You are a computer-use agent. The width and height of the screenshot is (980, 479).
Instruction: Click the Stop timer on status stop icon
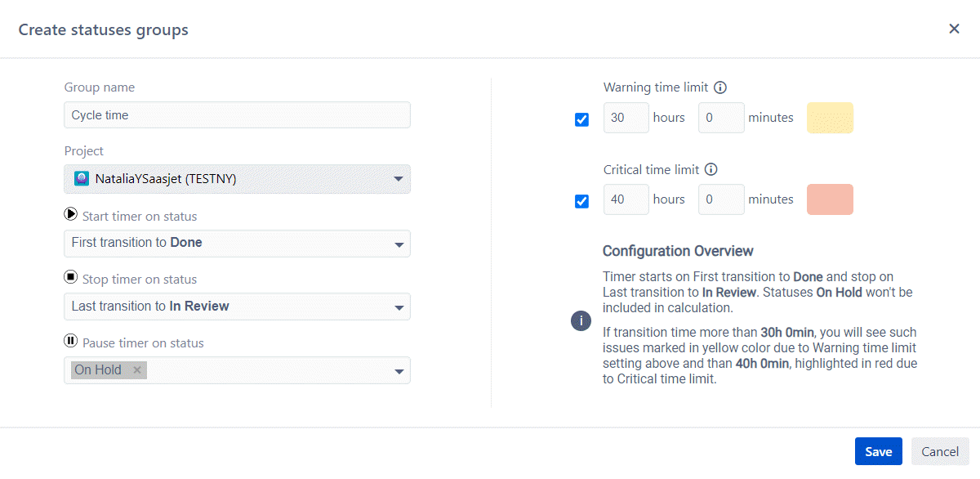tap(71, 276)
